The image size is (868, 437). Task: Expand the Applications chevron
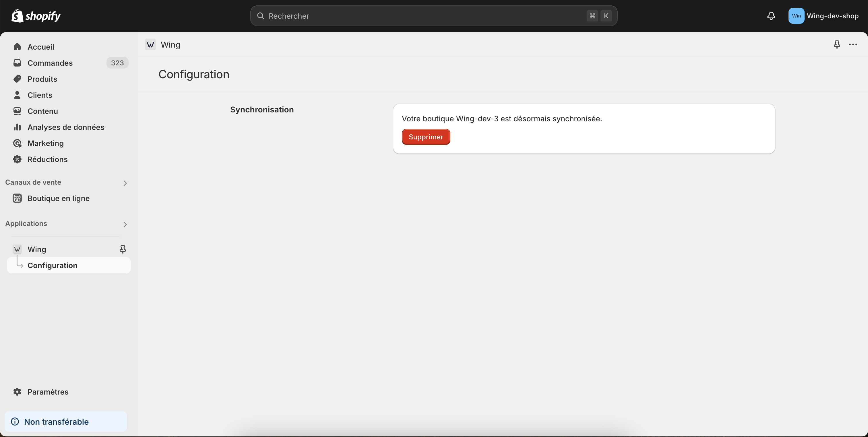pos(125,224)
